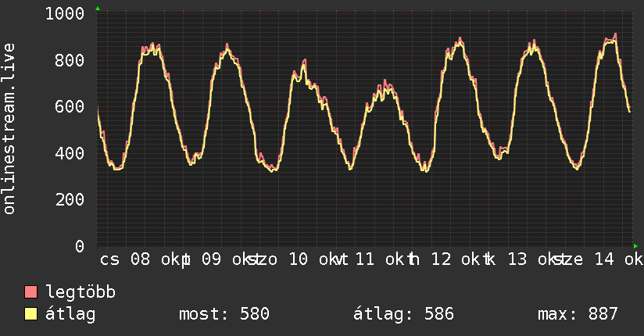Image resolution: width=644 pixels, height=336 pixels.
Task: Click the green arrow at x-axis end
Action: [x=635, y=246]
